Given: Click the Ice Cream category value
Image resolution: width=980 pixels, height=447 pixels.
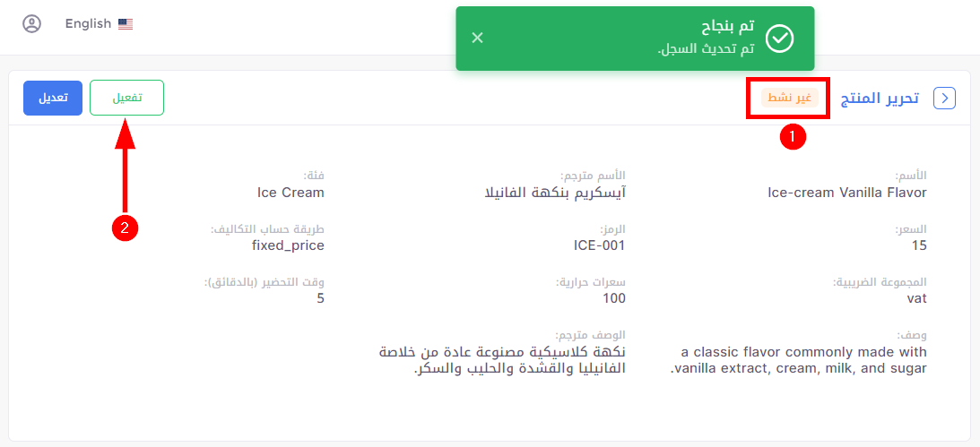Looking at the screenshot, I should pyautogui.click(x=291, y=193).
